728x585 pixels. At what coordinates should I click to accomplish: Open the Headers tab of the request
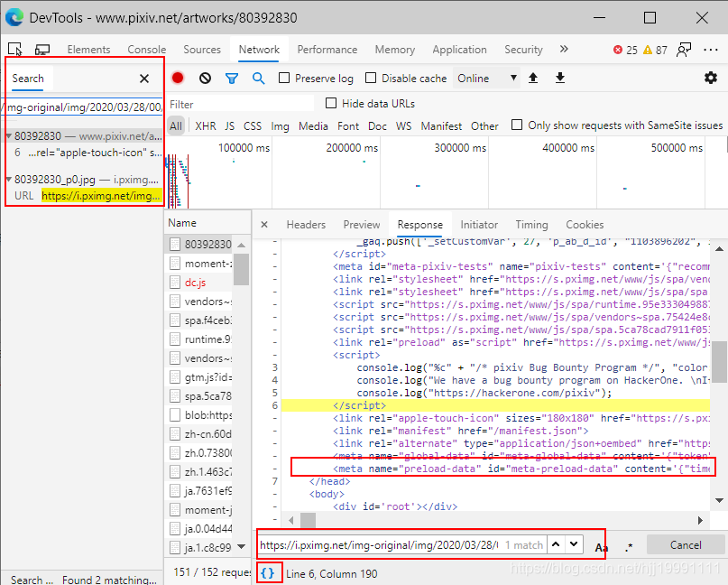pos(306,225)
